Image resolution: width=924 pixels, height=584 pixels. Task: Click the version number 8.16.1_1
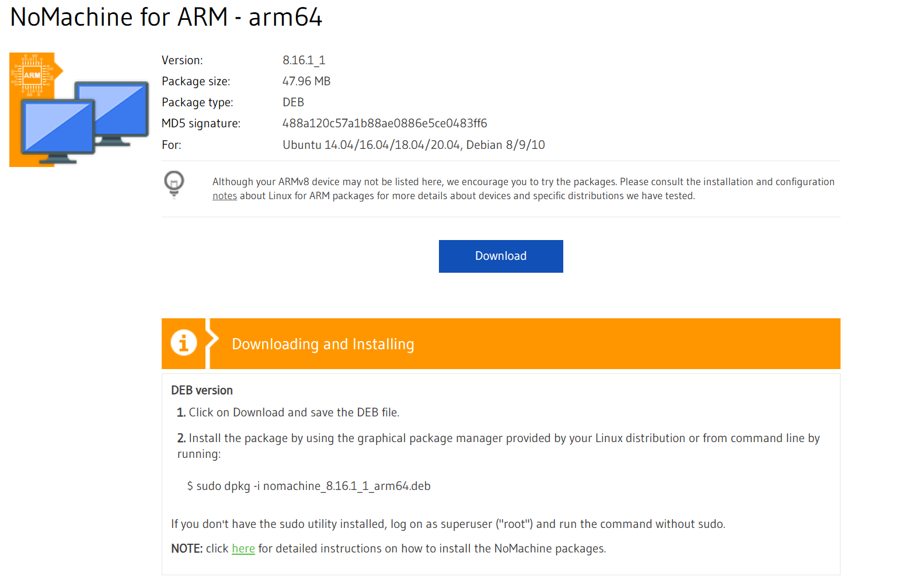[304, 60]
